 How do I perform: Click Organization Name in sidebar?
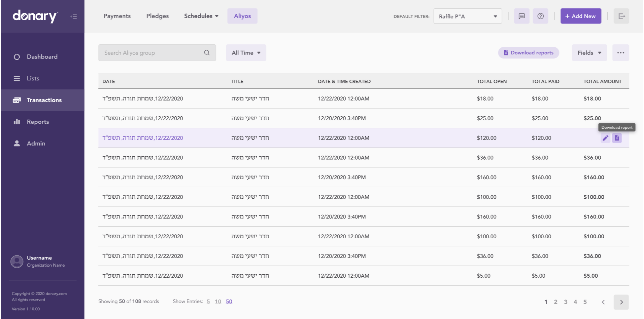click(46, 265)
